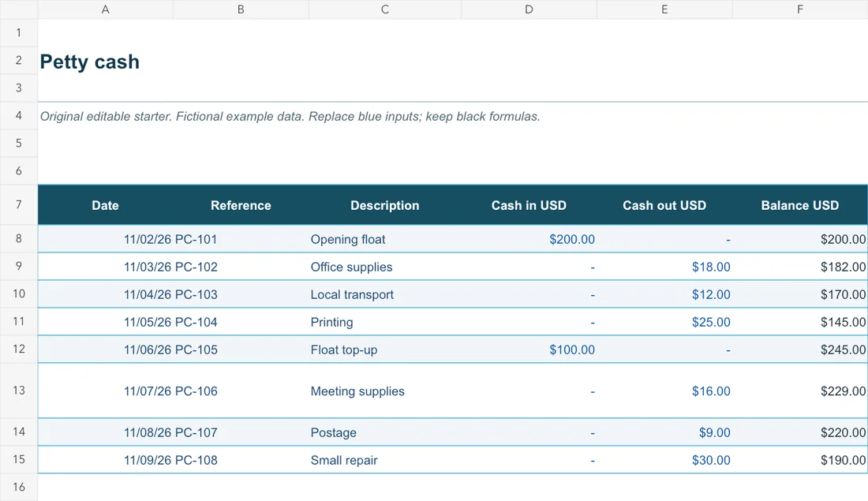Viewport: 868px width, 501px height.
Task: Select the $229.00 balance cell
Action: (800, 391)
